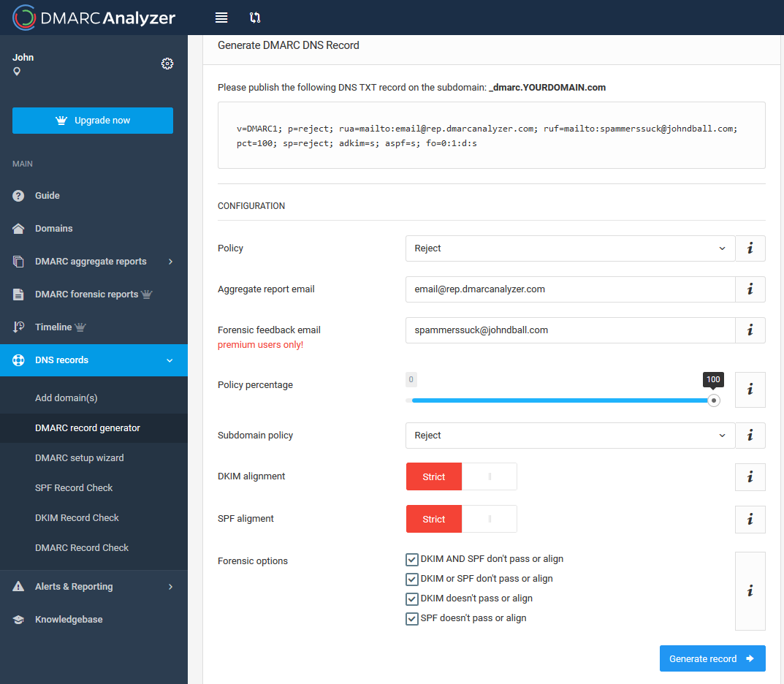Click the generated DMARC TXT record text

click(x=487, y=136)
